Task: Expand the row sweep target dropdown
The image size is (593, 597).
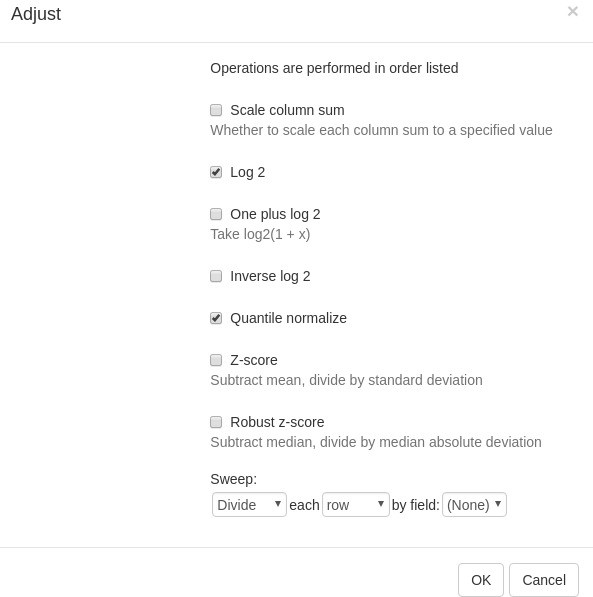Action: [356, 505]
